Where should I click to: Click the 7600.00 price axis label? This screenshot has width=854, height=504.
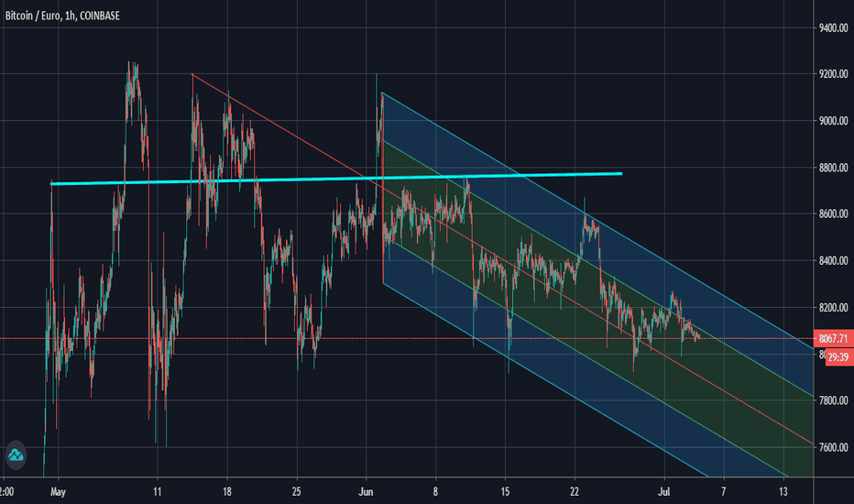(x=833, y=447)
